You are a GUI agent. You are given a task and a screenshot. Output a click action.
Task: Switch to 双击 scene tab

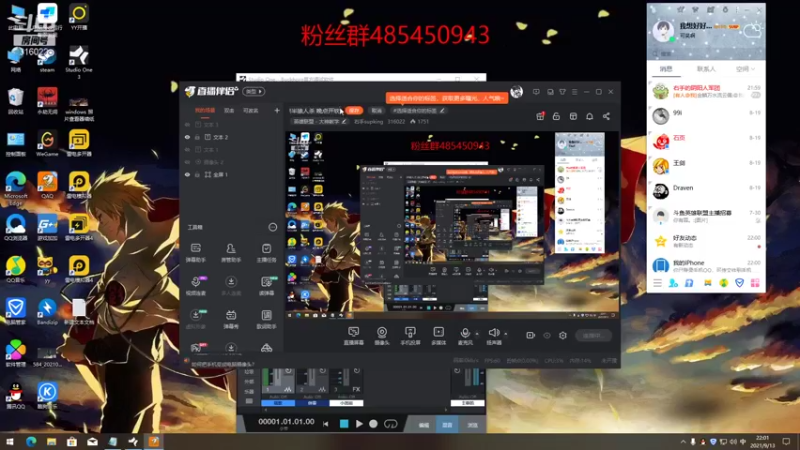click(229, 110)
